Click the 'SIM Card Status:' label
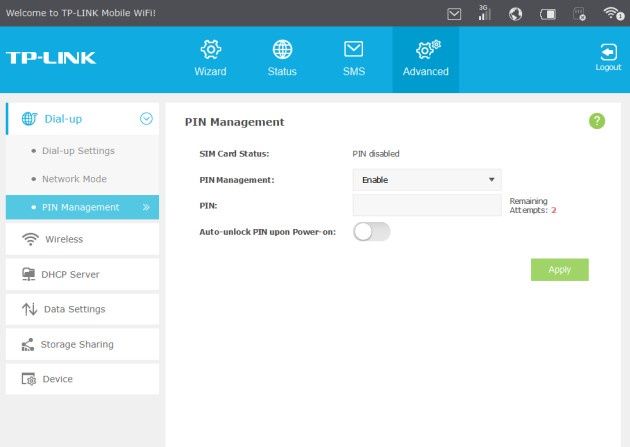This screenshot has width=630, height=447. (234, 154)
